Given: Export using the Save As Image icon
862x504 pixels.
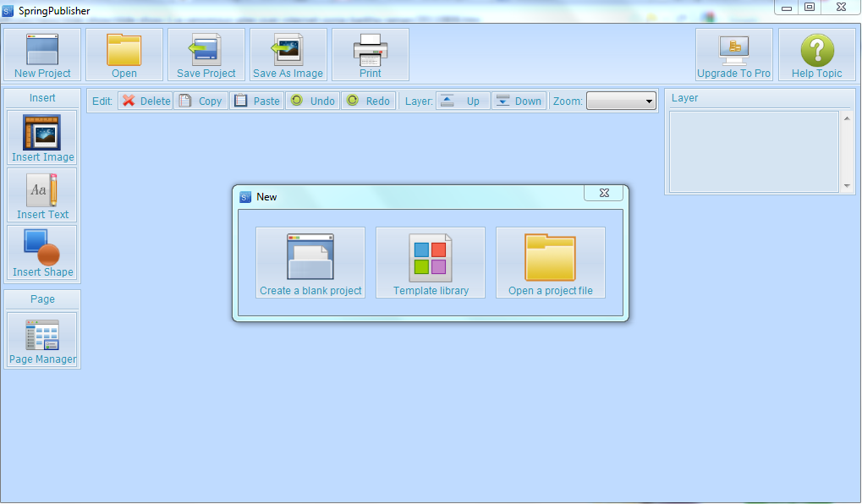Looking at the screenshot, I should click(288, 54).
